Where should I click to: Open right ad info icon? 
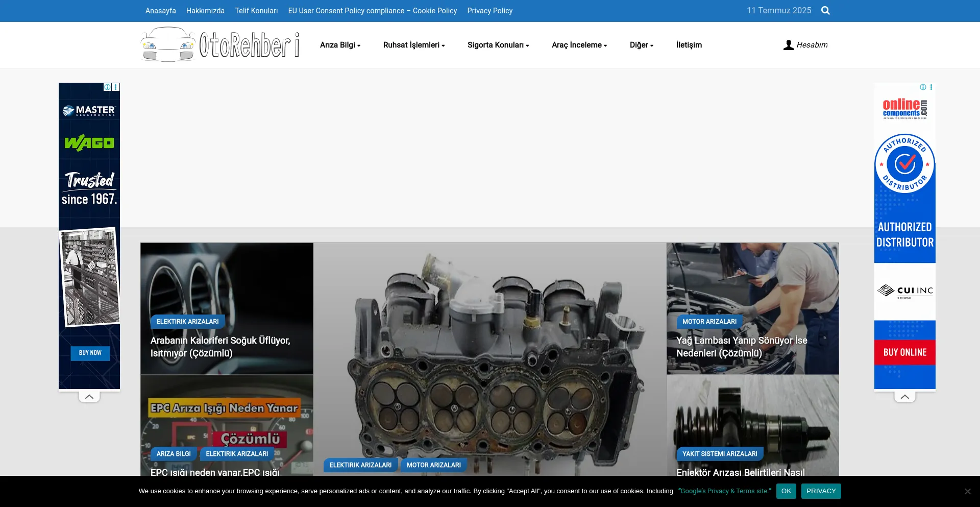click(x=923, y=87)
